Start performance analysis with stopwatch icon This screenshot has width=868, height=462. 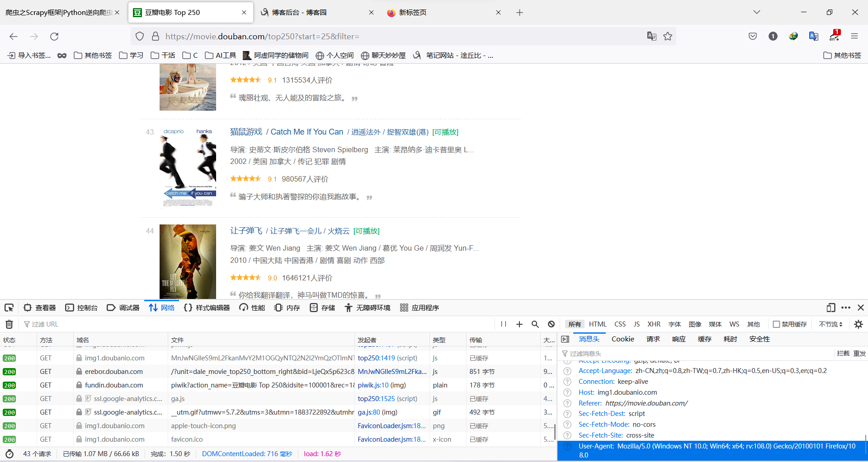[9, 454]
